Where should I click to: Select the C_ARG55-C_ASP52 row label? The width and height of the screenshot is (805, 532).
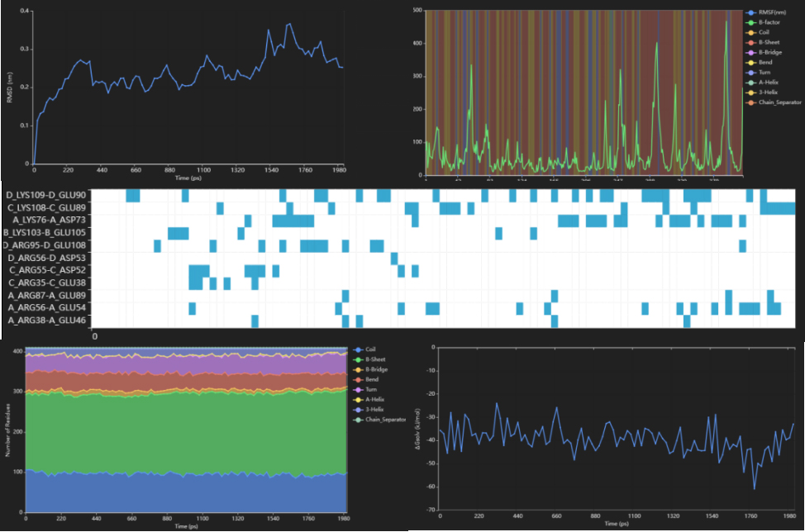[x=47, y=270]
